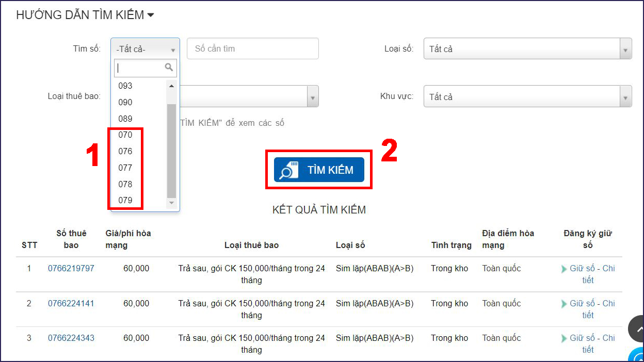Click the search magnifier in the prefix filter box
This screenshot has width=644, height=362.
click(168, 68)
